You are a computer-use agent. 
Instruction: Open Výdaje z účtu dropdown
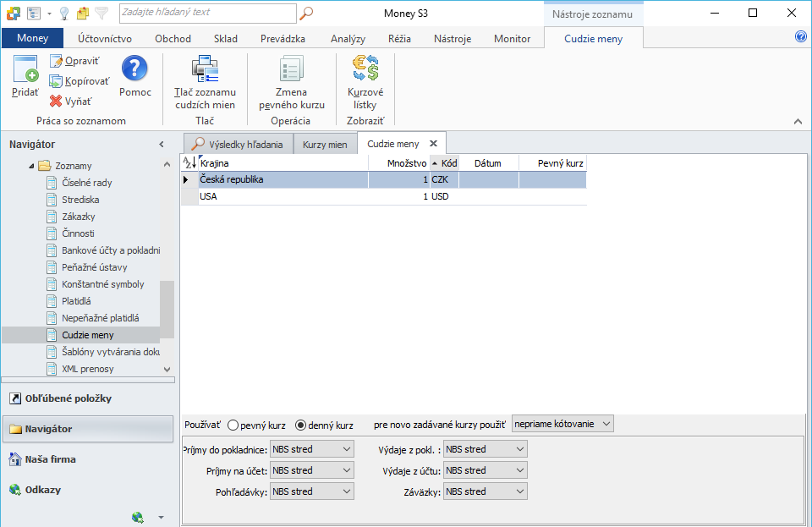(486, 470)
